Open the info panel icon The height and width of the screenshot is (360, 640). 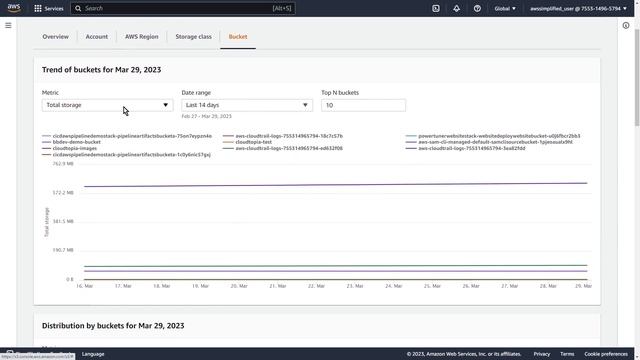626,25
